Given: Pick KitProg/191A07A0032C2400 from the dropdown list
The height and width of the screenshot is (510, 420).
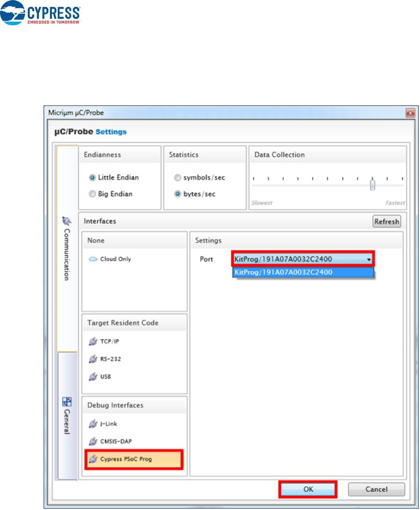Looking at the screenshot, I should 303,272.
